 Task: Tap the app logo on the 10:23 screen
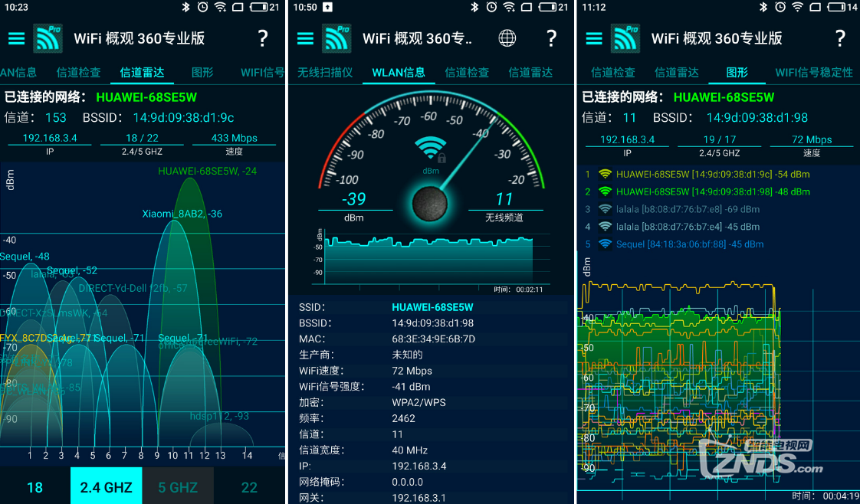48,38
